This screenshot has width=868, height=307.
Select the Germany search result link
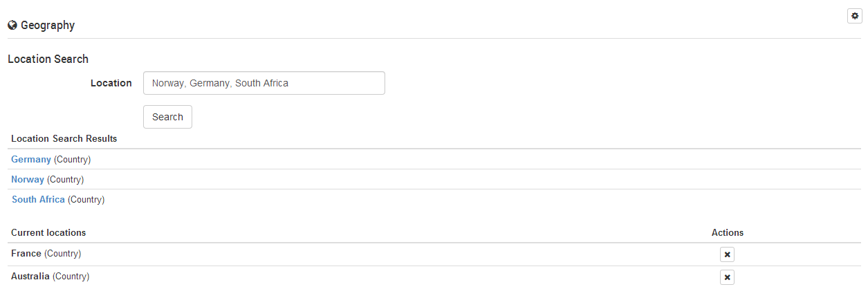pyautogui.click(x=31, y=159)
